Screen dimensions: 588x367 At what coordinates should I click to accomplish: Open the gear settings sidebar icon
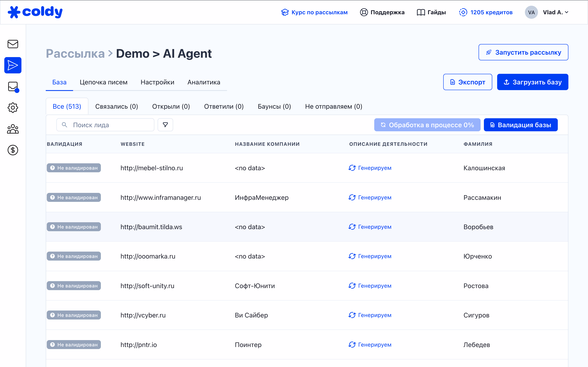pos(13,107)
